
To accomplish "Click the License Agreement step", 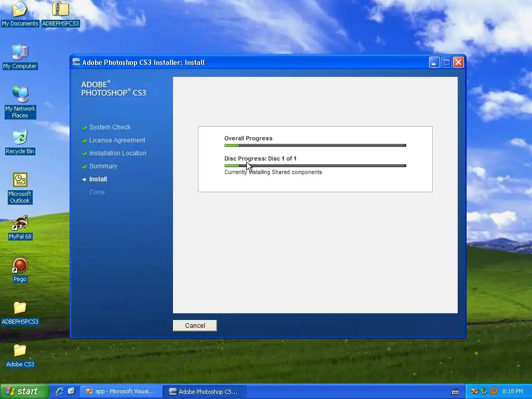I will click(x=117, y=140).
